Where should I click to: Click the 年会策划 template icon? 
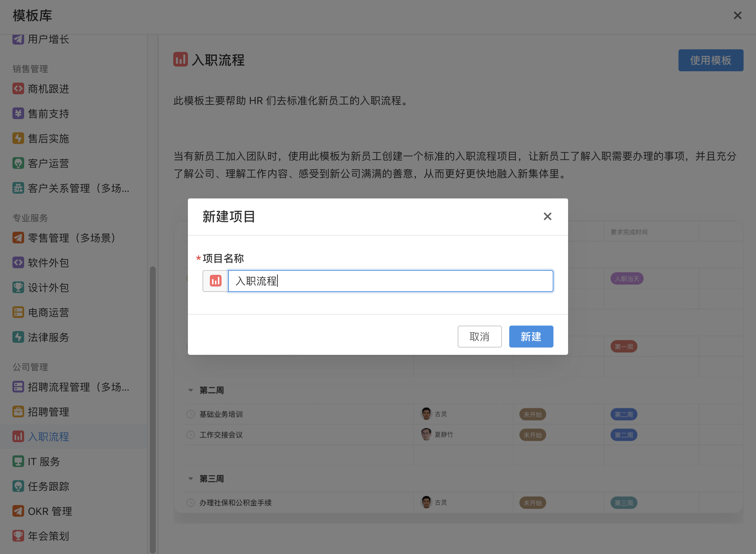click(18, 536)
